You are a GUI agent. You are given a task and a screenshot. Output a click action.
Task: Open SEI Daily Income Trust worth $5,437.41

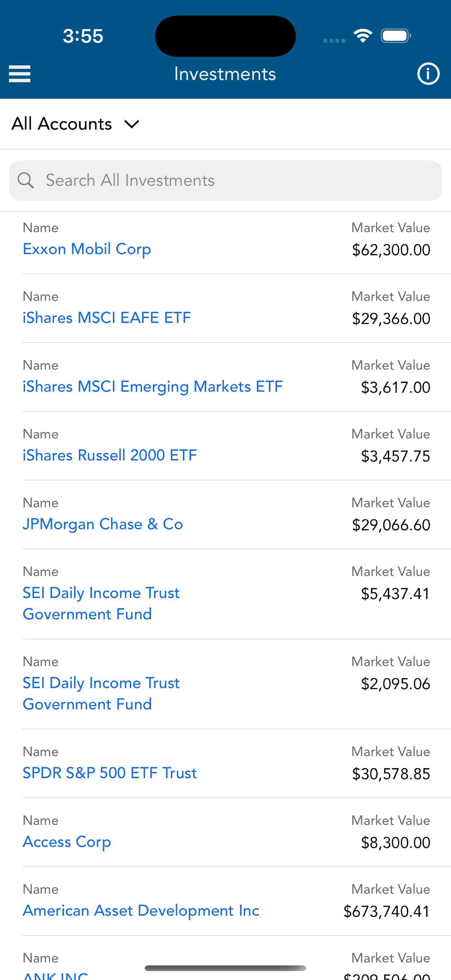click(101, 604)
